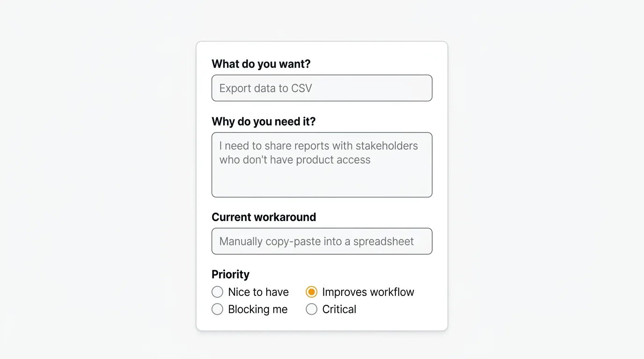Click the "Manually copy-paste into a spreadsheet" placeholder
This screenshot has height=359, width=644.
[x=316, y=242]
